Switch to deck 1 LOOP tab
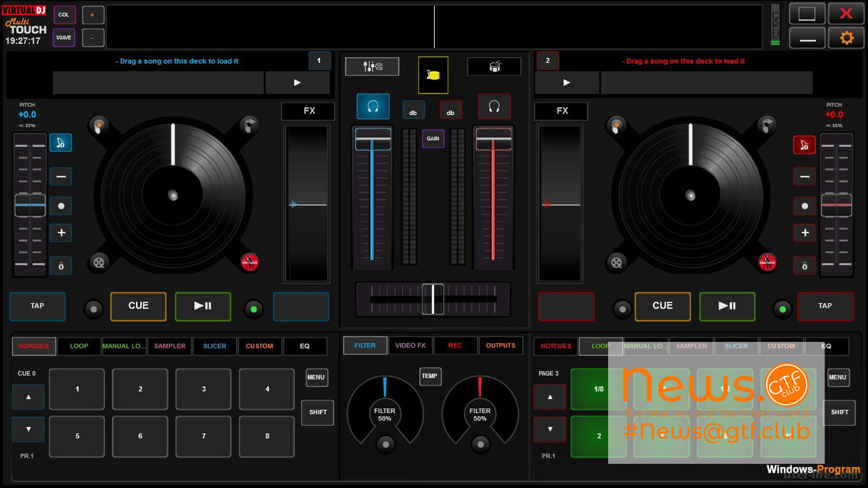Image resolution: width=868 pixels, height=488 pixels. 80,346
